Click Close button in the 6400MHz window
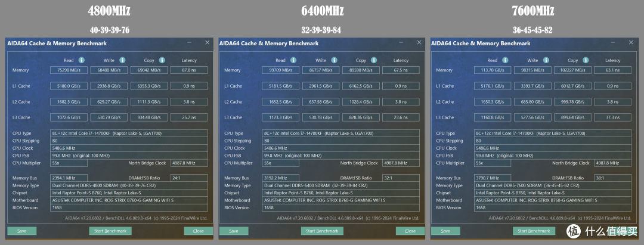 point(410,231)
